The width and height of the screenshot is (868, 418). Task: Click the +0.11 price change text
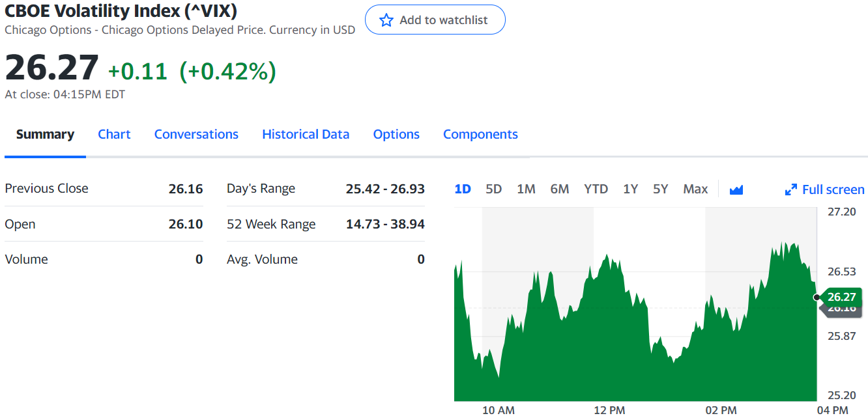(x=137, y=71)
